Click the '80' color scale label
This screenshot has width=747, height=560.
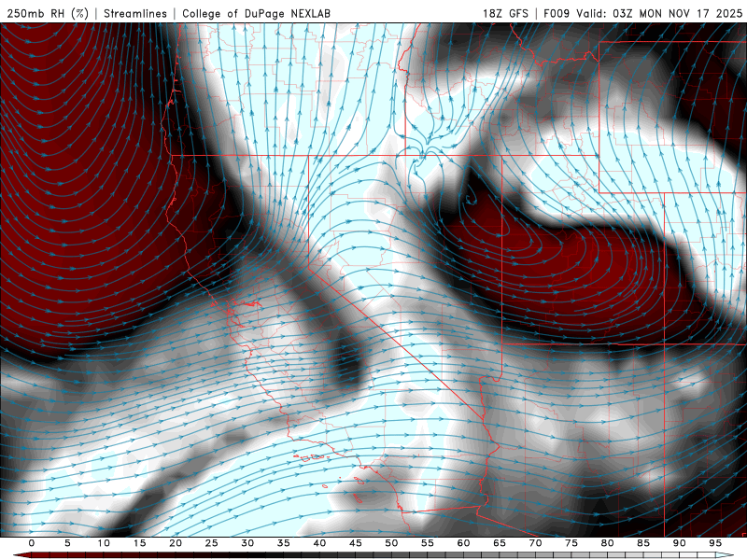608,543
